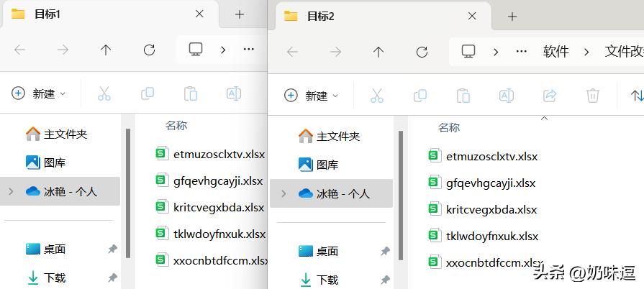The width and height of the screenshot is (644, 289).
Task: Go up one folder in 目标2 window
Action: [378, 52]
